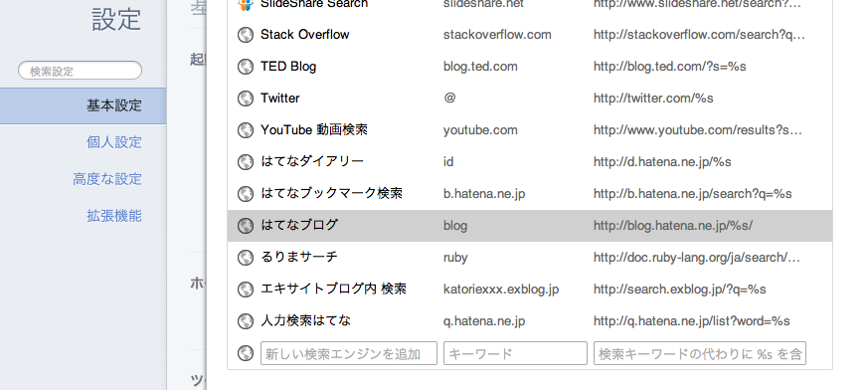Click the blog.ted.com keyword cell

480,67
